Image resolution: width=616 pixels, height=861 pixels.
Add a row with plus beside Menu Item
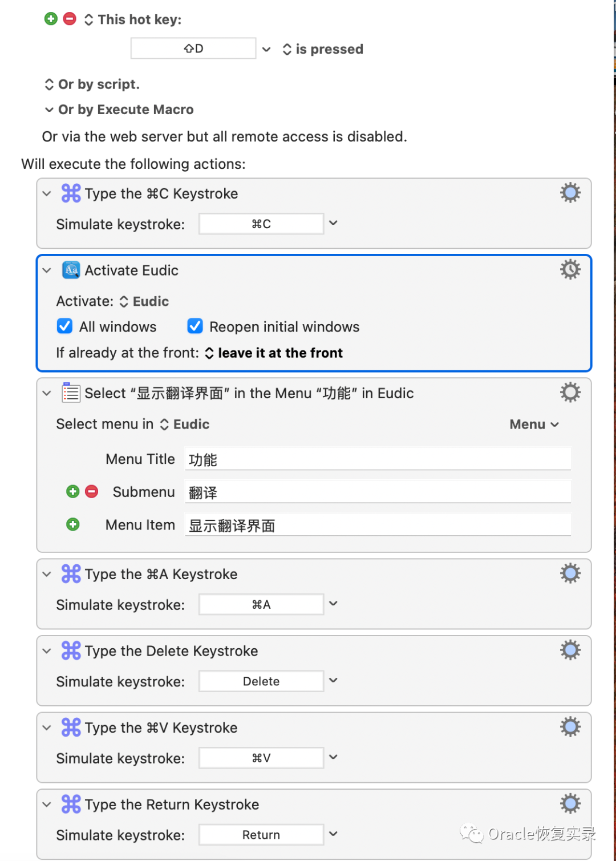pyautogui.click(x=73, y=524)
